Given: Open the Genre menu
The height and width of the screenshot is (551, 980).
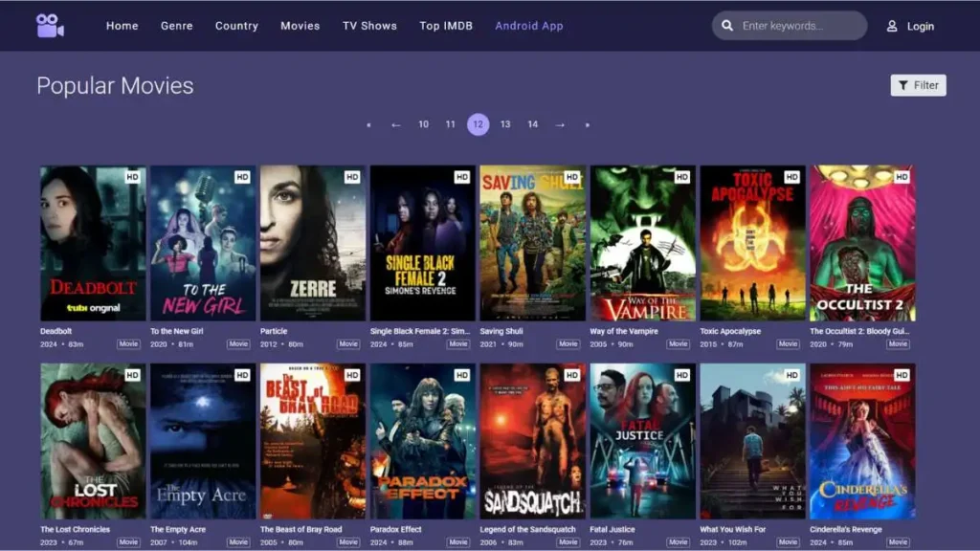Looking at the screenshot, I should point(177,26).
